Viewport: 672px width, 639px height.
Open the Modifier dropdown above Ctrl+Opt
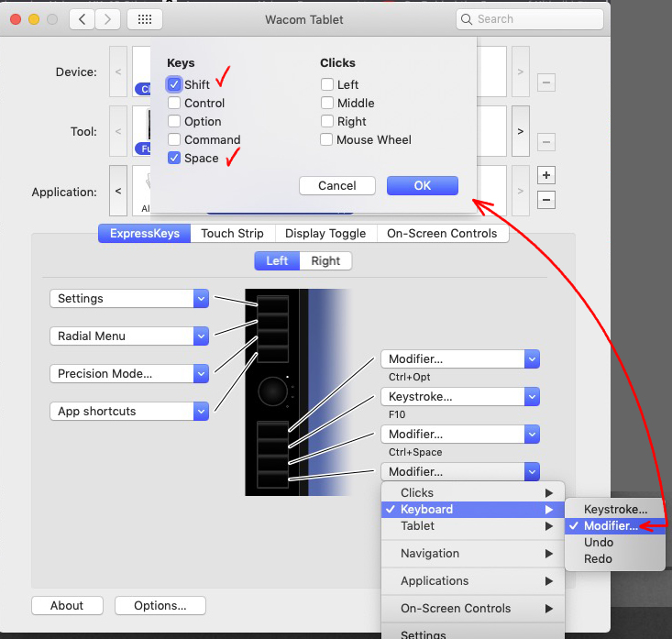(x=460, y=359)
